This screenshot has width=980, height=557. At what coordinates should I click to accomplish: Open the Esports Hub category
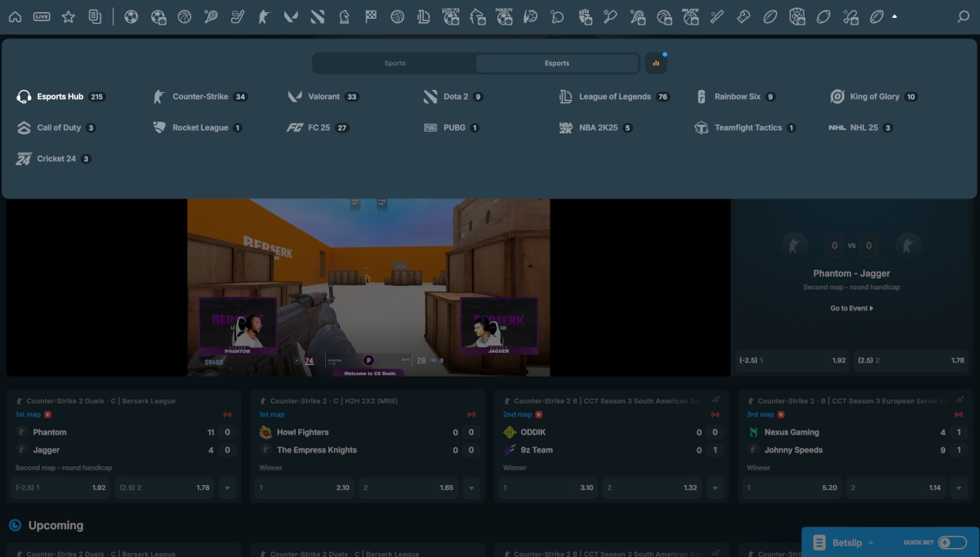61,96
